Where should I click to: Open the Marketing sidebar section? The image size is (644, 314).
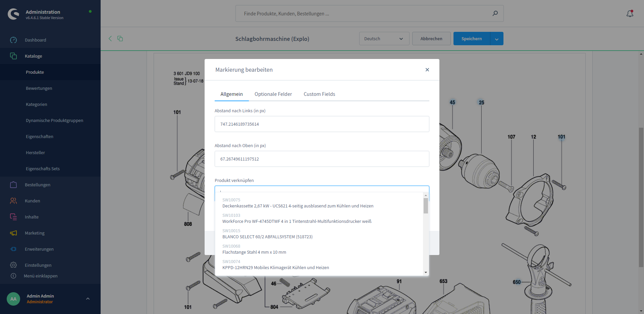point(34,233)
